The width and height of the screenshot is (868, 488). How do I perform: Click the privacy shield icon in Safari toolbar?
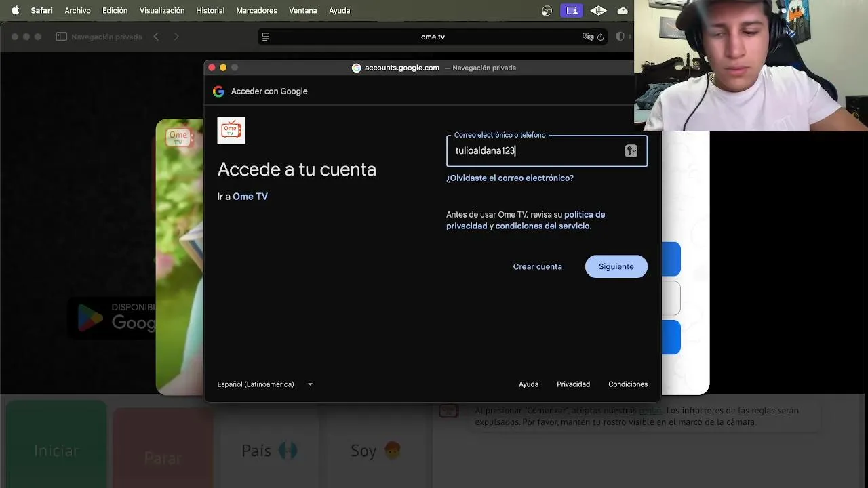pyautogui.click(x=620, y=37)
